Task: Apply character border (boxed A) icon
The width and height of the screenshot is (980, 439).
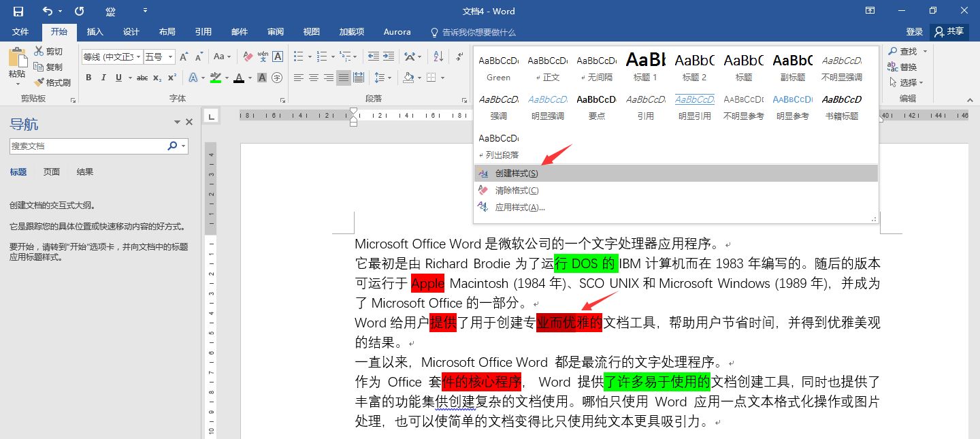Action: (x=277, y=56)
